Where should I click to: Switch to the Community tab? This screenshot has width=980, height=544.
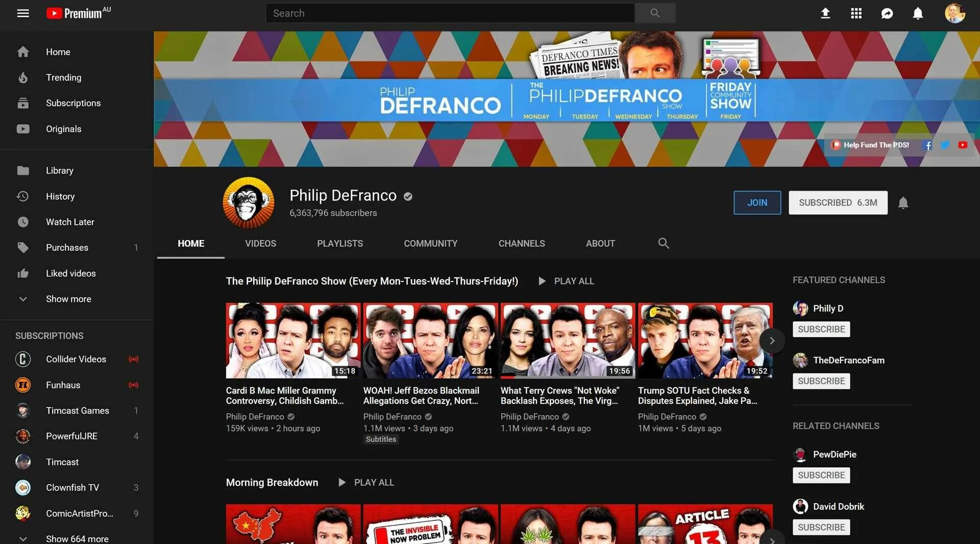click(x=431, y=244)
